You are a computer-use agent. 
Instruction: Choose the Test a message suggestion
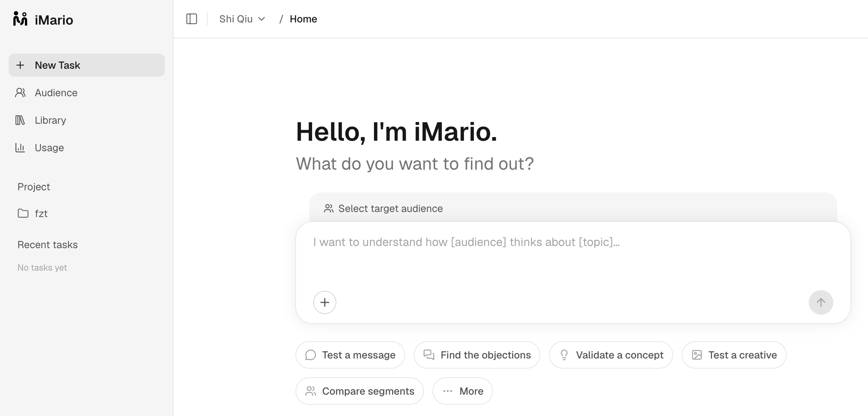click(x=350, y=355)
